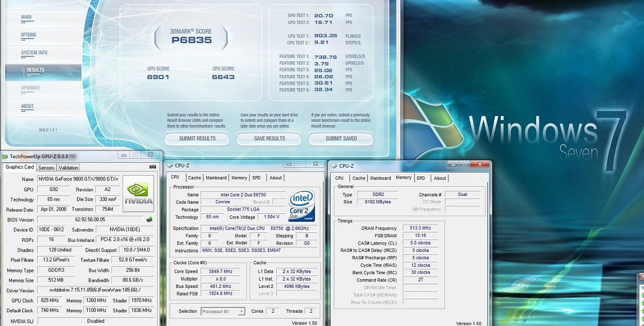644x326 pixels.
Task: Open the Options section in 3DMark
Action: point(29,35)
